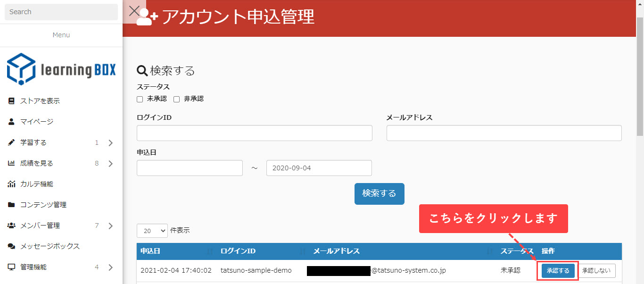
Task: Click the monitor icon for 管理機能
Action: click(x=11, y=267)
